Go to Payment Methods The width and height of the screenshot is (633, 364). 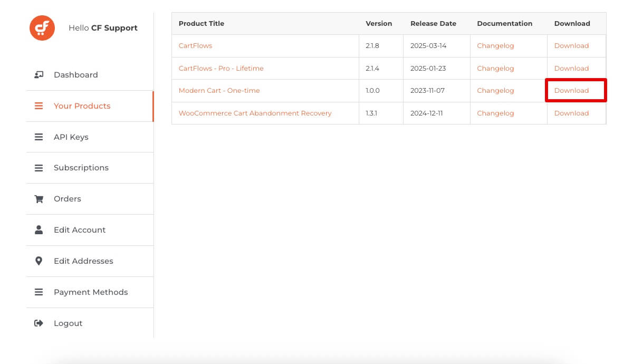pos(90,292)
